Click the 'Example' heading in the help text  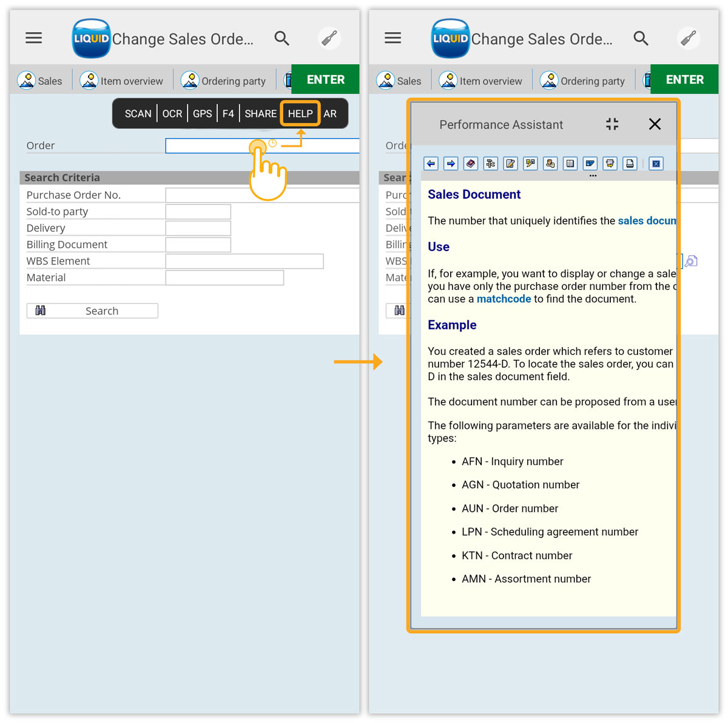tap(452, 325)
